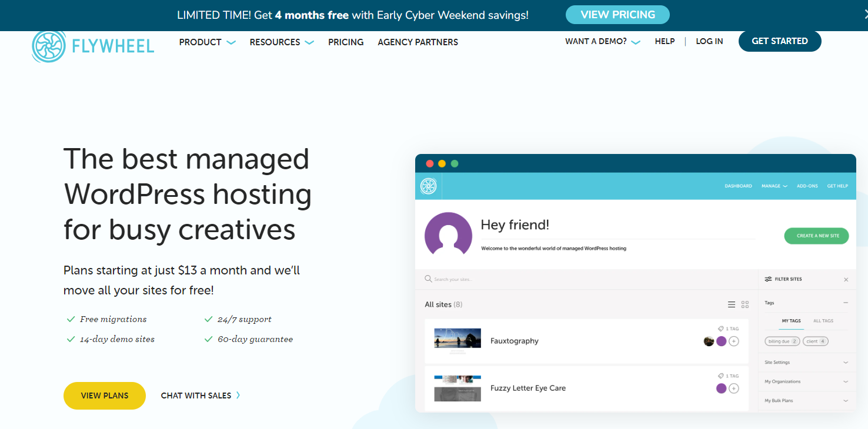Click the plus icon on Fuzzy Letter Eye Care
The width and height of the screenshot is (868, 429).
tap(734, 388)
